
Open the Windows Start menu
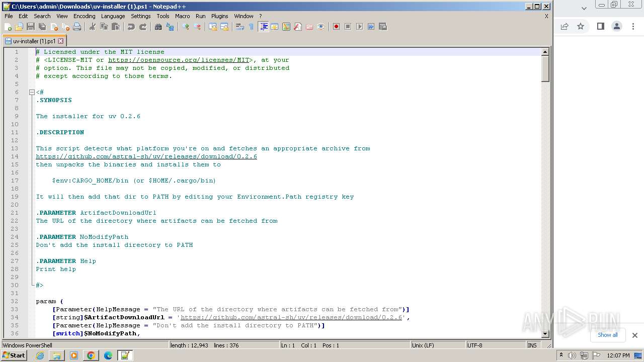click(14, 355)
